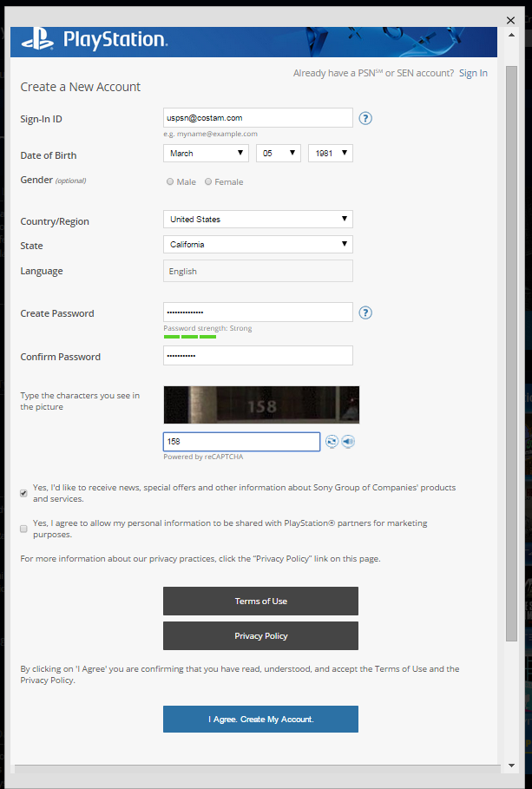532x789 pixels.
Task: Click the Create a New Account heading
Action: pyautogui.click(x=81, y=87)
